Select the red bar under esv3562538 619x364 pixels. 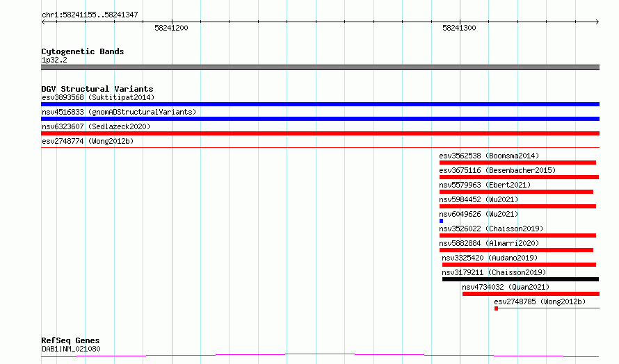[517, 163]
